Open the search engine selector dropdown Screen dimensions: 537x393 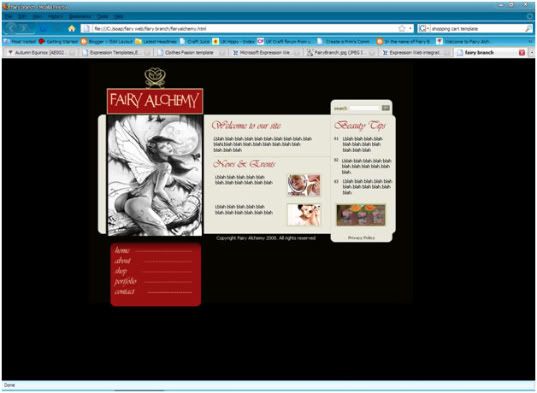(x=424, y=29)
